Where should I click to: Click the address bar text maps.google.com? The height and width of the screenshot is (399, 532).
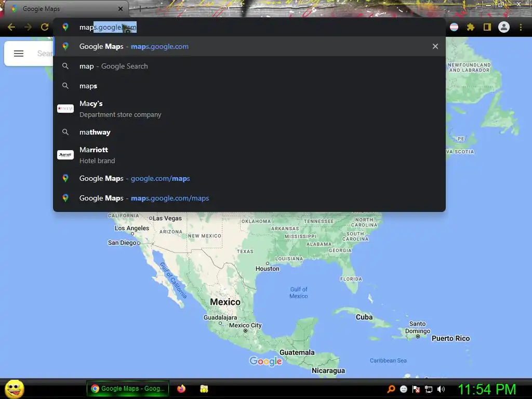(x=108, y=27)
